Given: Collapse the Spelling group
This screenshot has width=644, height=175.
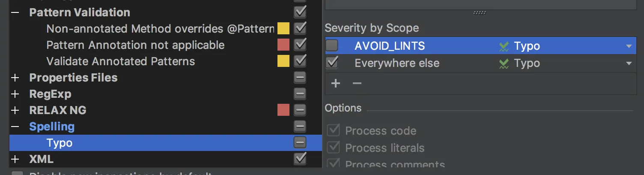Looking at the screenshot, I should tap(15, 127).
